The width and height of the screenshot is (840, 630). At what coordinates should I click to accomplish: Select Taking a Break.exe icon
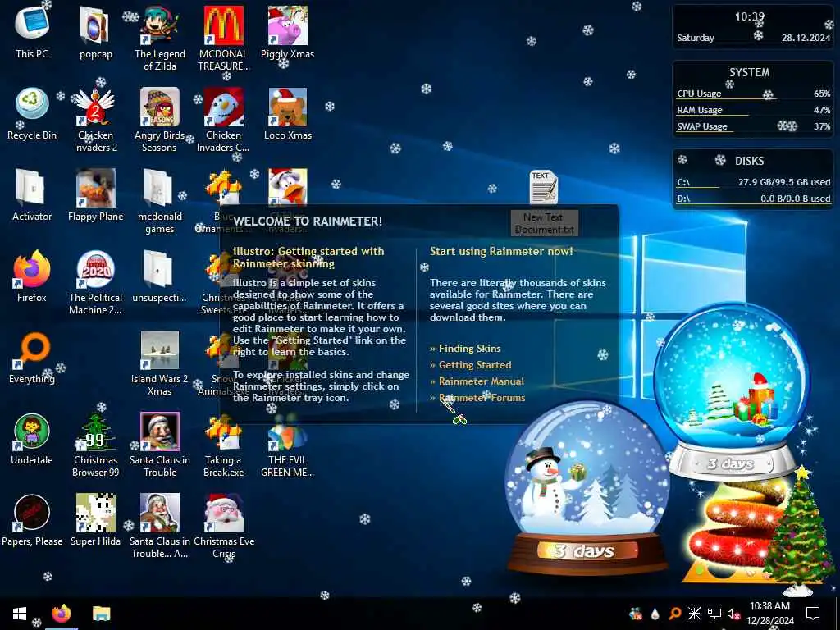pos(223,444)
